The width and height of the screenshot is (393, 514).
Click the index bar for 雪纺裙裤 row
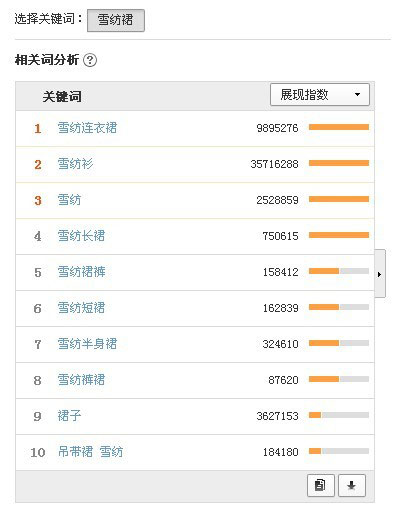(339, 271)
